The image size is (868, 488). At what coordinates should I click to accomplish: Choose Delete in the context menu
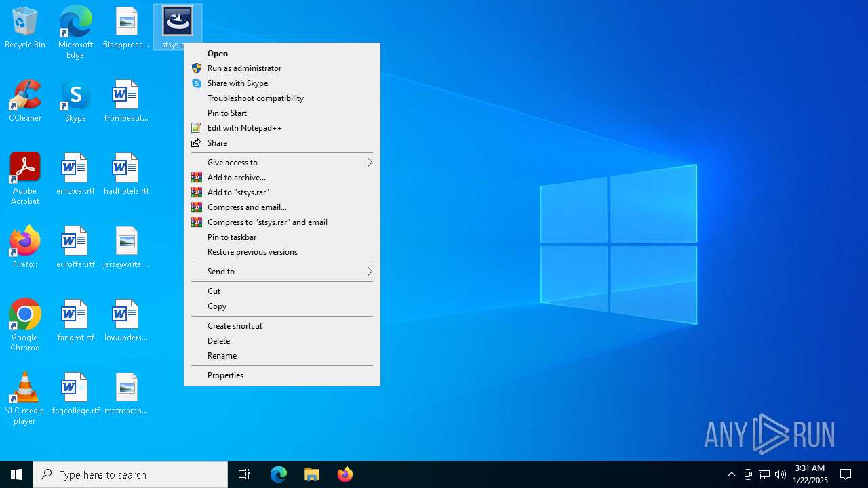coord(282,341)
